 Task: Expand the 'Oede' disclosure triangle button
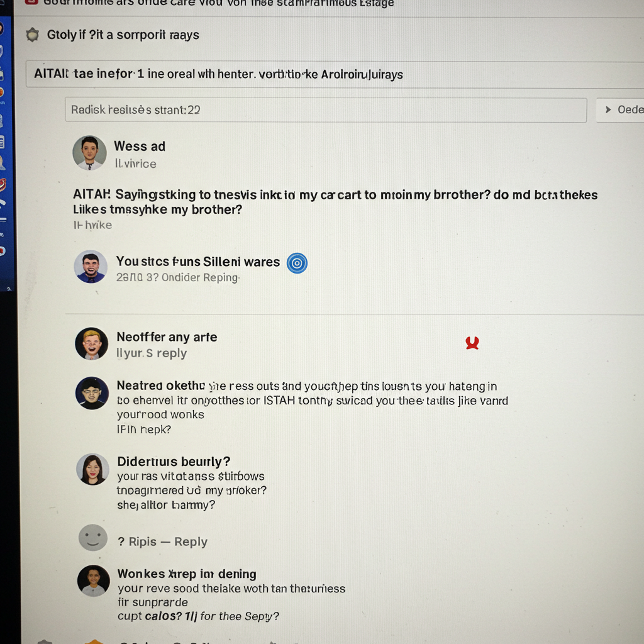[621, 109]
